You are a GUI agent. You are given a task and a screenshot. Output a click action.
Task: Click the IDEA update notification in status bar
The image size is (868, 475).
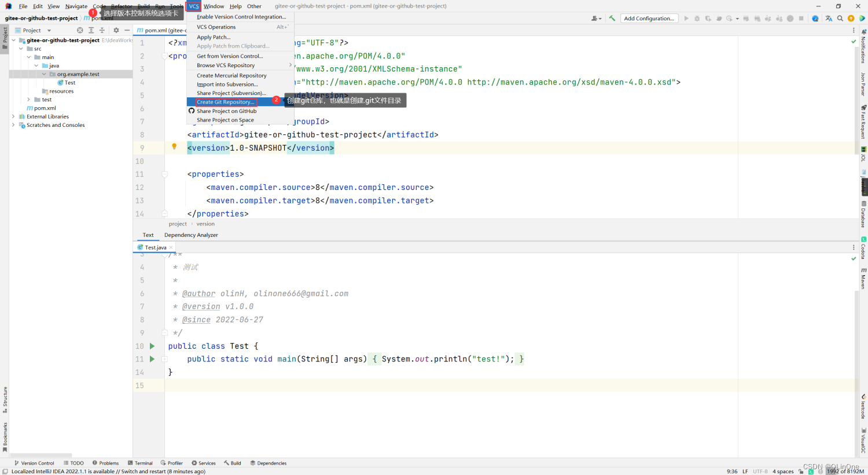pos(108,472)
